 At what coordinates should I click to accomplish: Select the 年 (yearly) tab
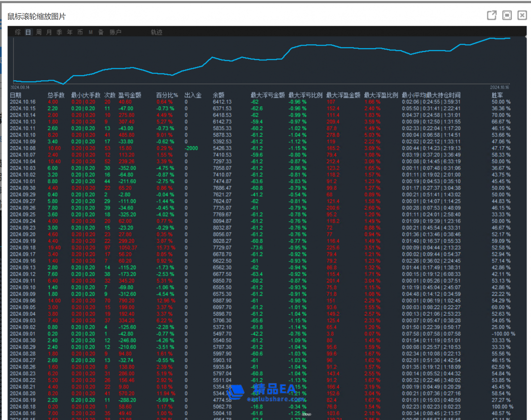point(69,32)
